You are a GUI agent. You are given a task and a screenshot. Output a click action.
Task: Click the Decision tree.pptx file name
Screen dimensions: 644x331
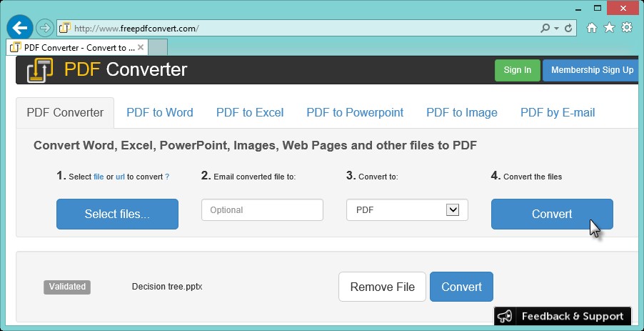tap(167, 287)
